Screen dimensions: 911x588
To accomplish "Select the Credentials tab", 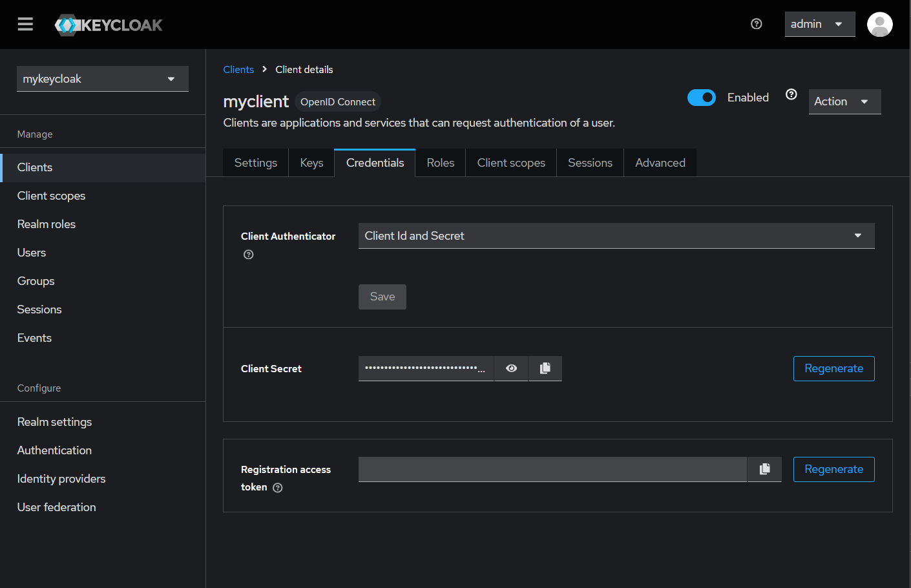I will tap(375, 163).
